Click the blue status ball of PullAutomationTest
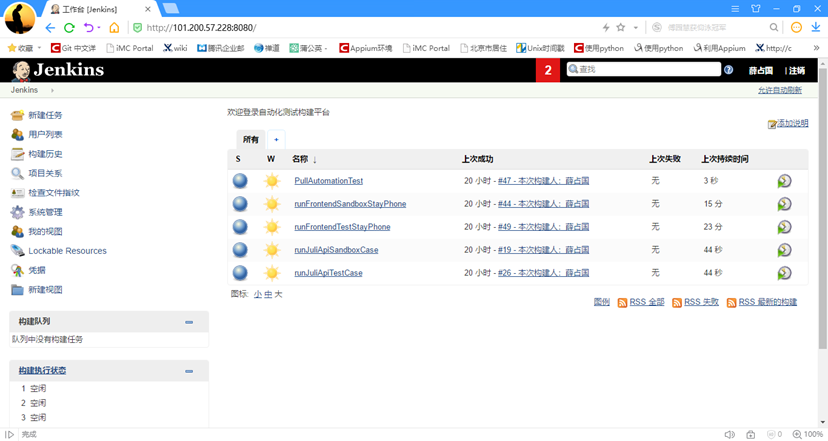The height and width of the screenshot is (441, 828). pyautogui.click(x=240, y=181)
